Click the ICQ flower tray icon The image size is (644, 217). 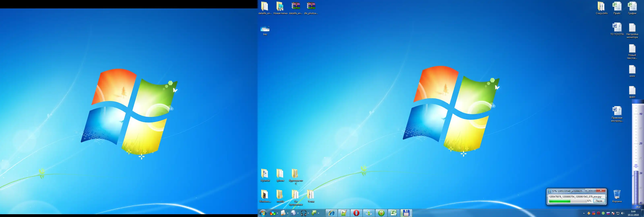point(603,213)
